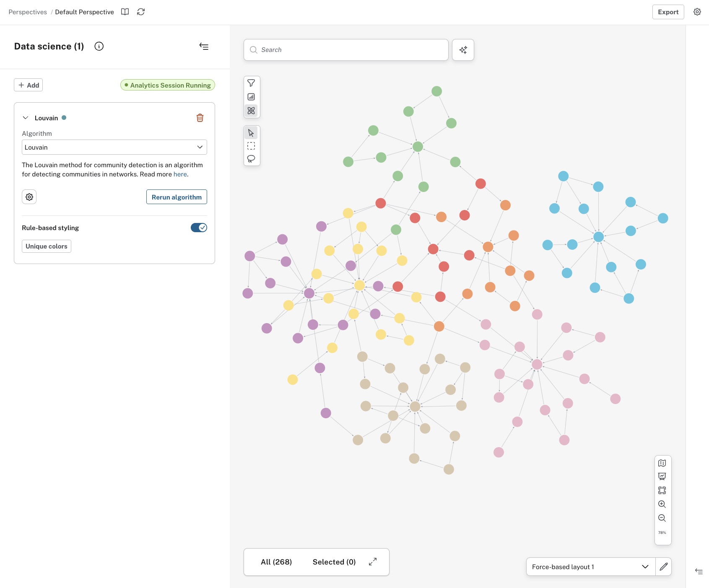
Task: Click the zoom in magnifier icon
Action: 662,504
